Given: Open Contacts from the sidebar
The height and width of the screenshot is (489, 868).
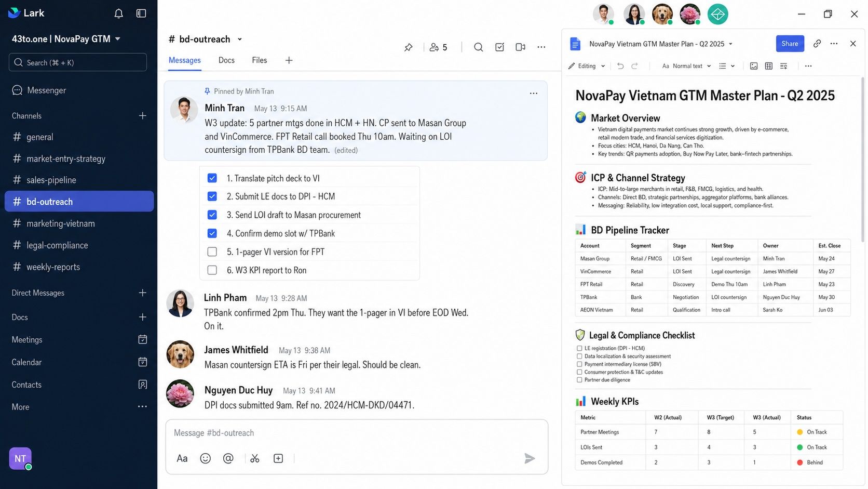Looking at the screenshot, I should [x=79, y=385].
